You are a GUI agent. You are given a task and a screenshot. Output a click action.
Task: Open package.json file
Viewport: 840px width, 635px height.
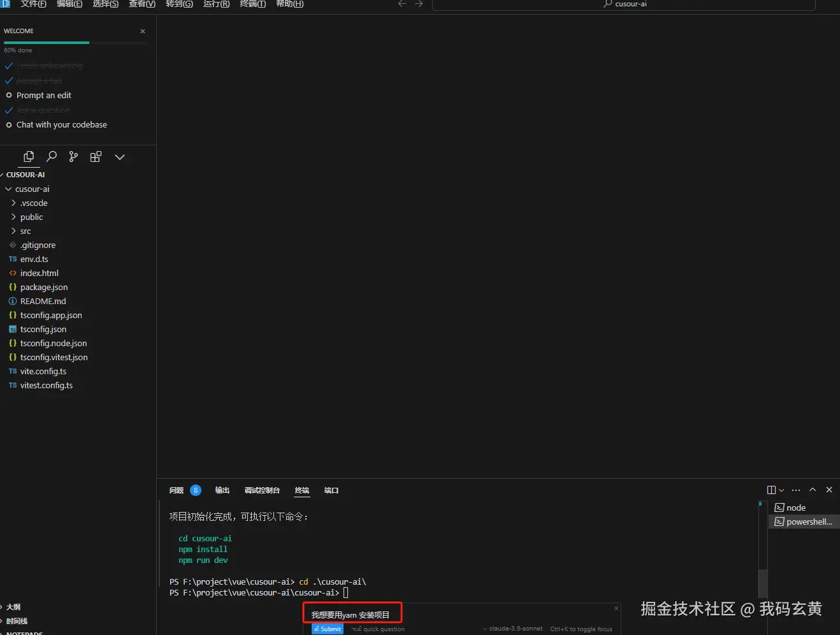[43, 288]
